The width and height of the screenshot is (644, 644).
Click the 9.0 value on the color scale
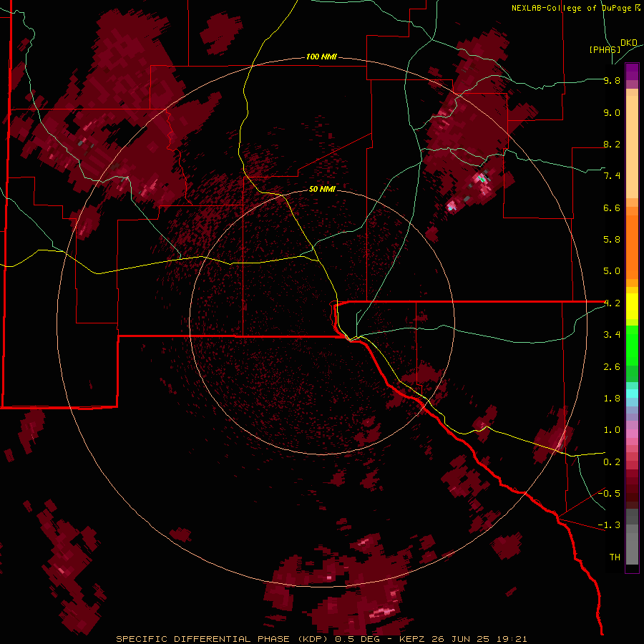[612, 112]
